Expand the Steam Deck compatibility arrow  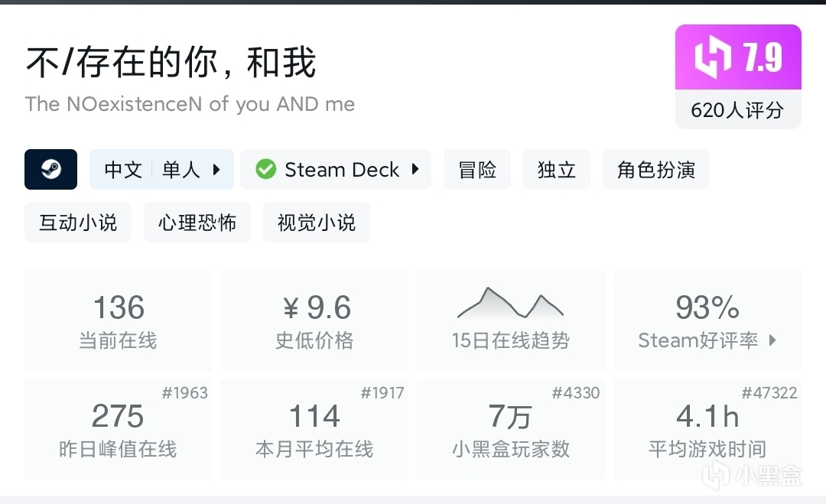click(415, 169)
